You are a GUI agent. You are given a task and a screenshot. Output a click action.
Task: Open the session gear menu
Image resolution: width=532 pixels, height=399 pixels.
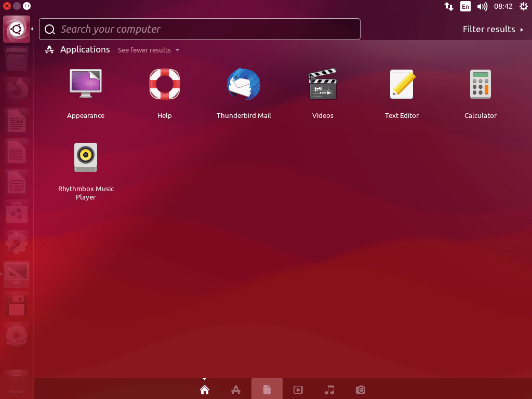coord(524,6)
